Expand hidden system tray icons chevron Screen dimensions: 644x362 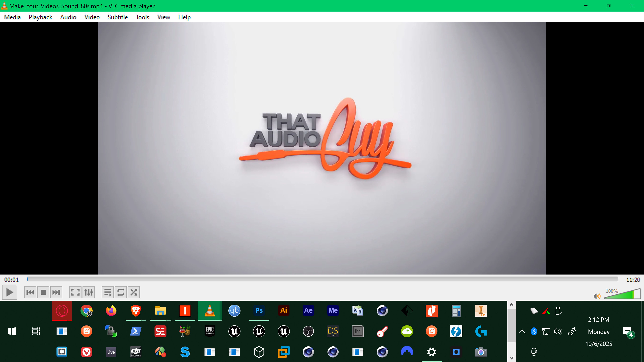pos(522,331)
